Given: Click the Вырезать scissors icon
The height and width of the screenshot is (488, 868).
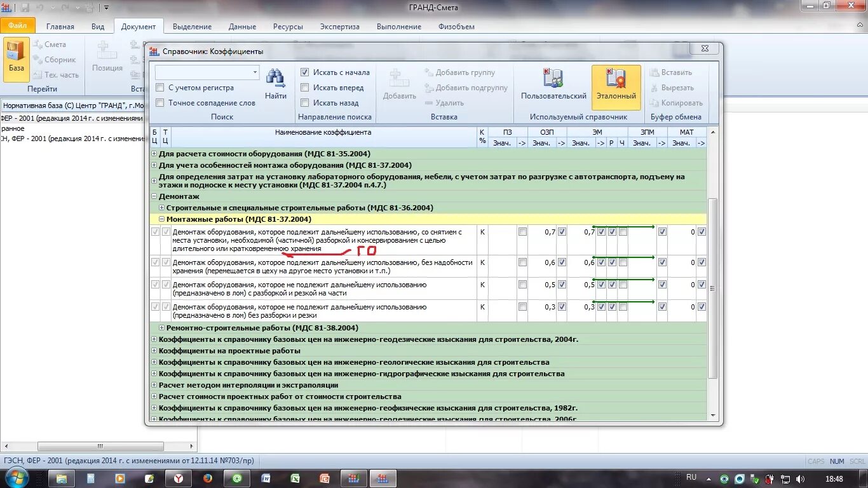Looking at the screenshot, I should point(654,88).
